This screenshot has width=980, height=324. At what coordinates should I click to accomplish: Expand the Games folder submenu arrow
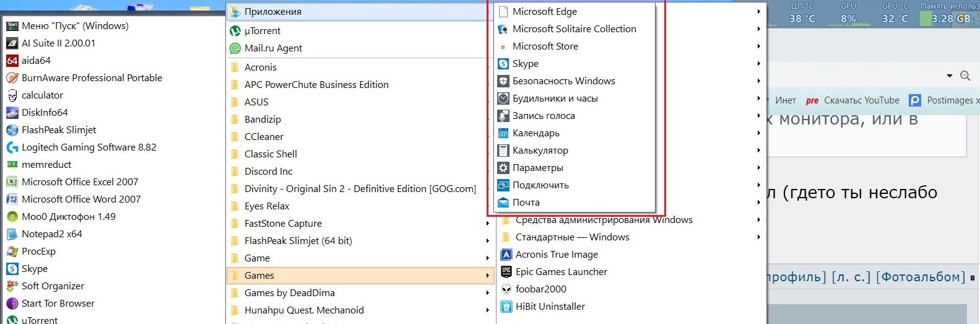click(x=488, y=276)
